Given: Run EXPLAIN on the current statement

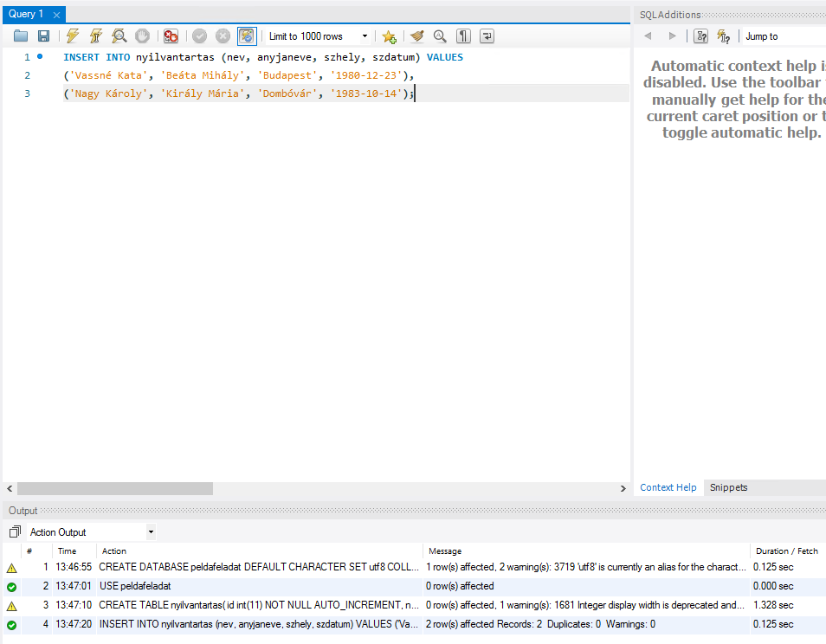Looking at the screenshot, I should [x=119, y=36].
